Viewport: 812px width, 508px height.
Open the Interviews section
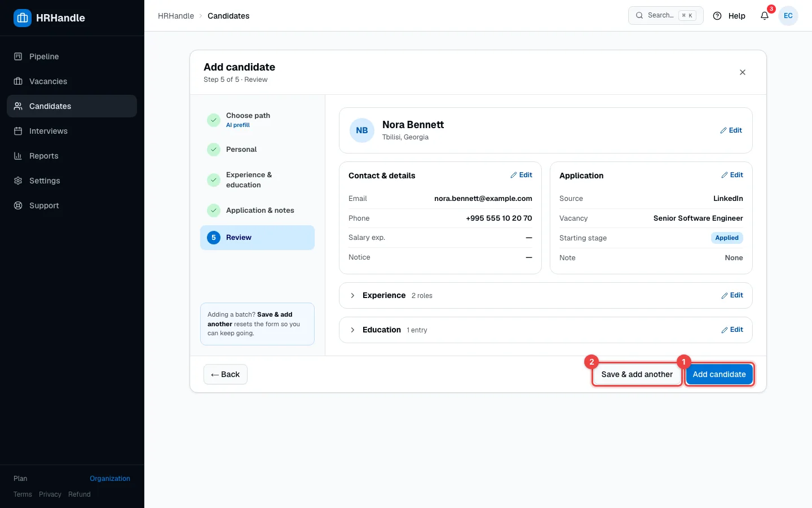(x=72, y=131)
